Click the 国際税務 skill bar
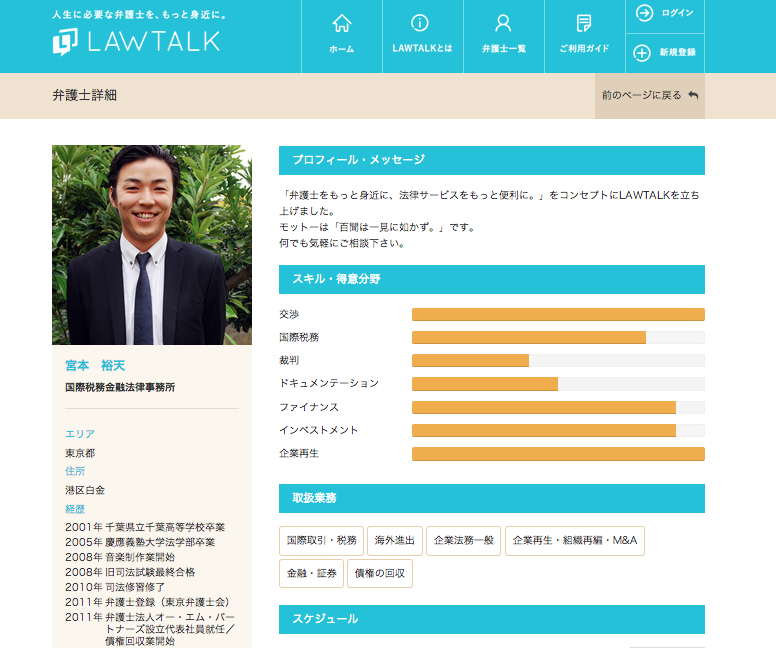Screen dimensions: 776x648 (x=558, y=338)
